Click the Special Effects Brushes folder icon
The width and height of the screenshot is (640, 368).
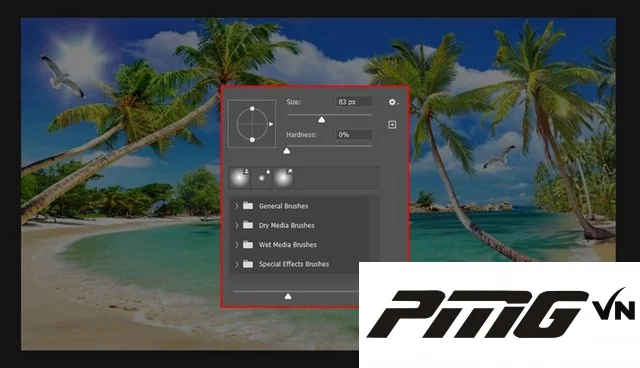pos(248,264)
